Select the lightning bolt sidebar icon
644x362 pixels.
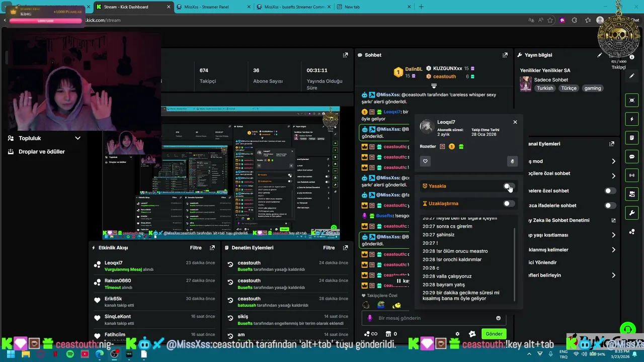tap(632, 119)
